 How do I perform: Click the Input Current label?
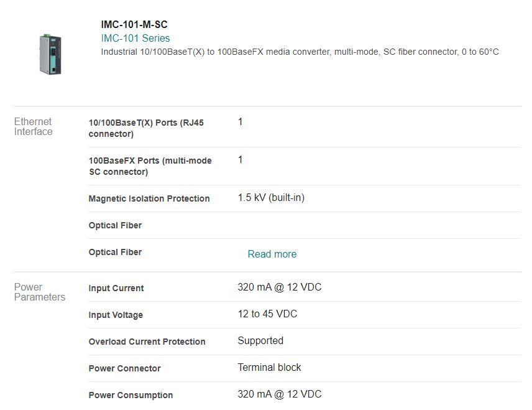click(116, 288)
